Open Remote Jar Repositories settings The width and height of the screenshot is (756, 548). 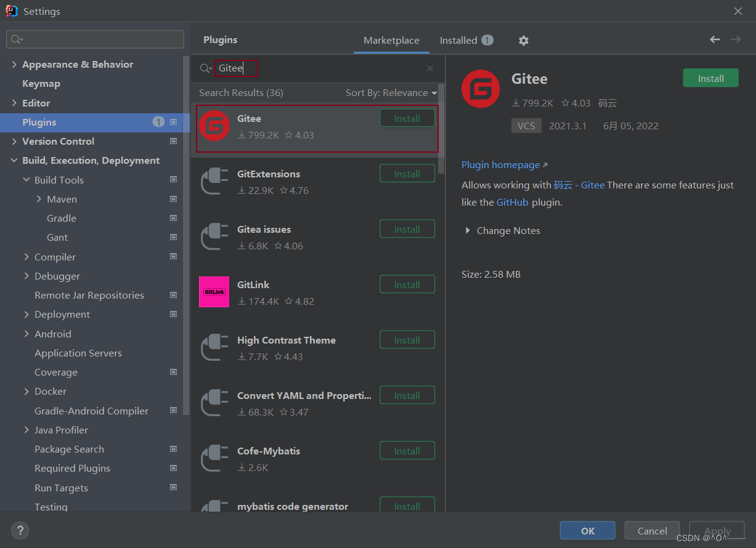(x=89, y=296)
